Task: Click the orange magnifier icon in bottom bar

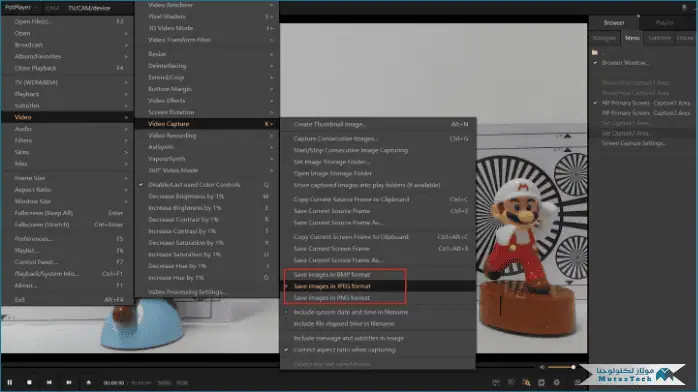Action: point(527,382)
